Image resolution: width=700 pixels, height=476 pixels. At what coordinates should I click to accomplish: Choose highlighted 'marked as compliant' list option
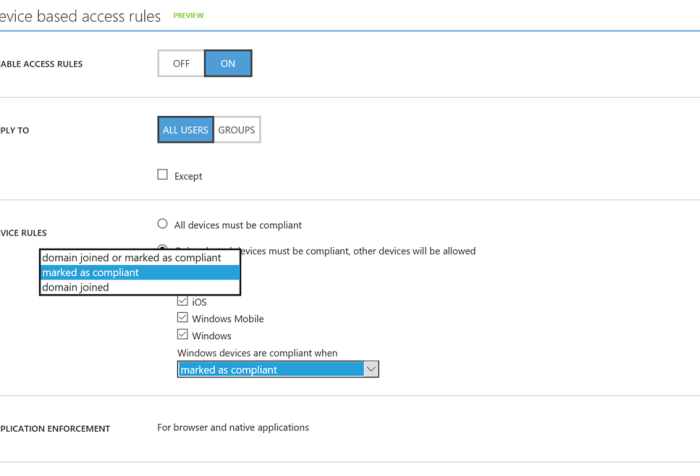coord(91,272)
